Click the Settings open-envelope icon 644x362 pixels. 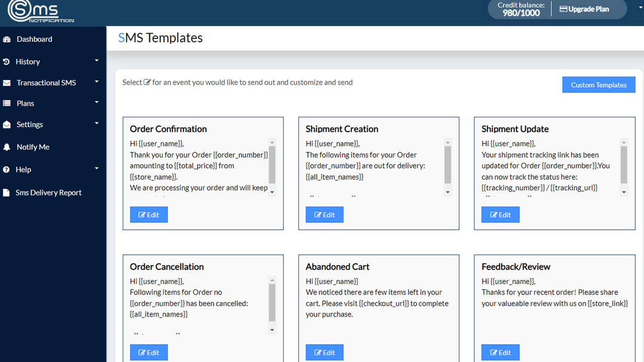click(x=7, y=125)
